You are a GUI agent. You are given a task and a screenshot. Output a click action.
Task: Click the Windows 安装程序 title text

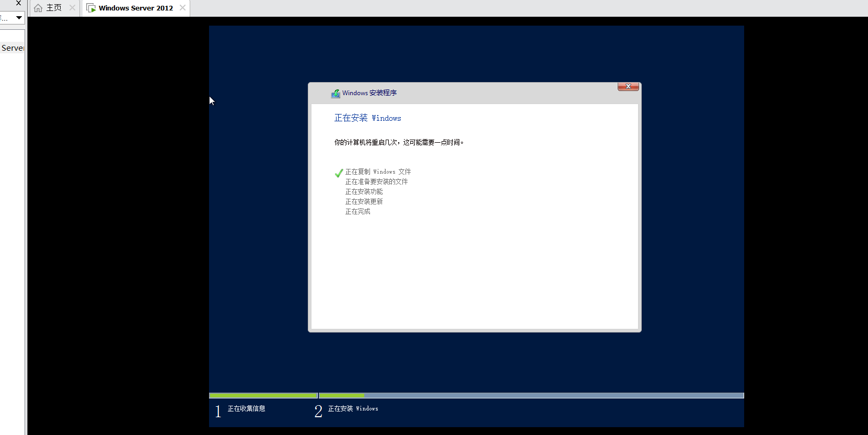pyautogui.click(x=369, y=93)
